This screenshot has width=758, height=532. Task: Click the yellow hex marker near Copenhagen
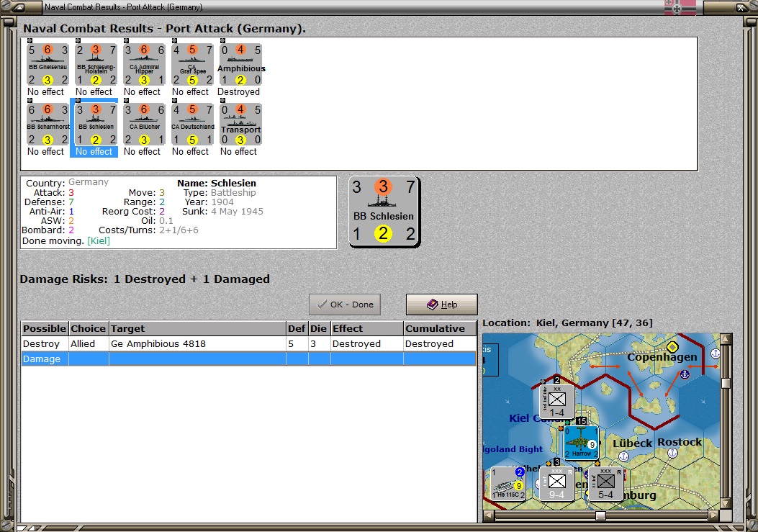pos(672,347)
